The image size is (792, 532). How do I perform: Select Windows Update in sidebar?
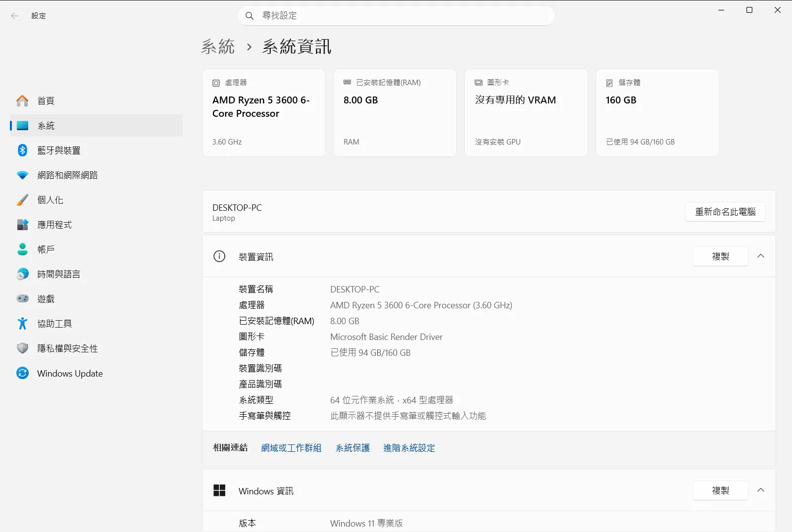coord(96,373)
